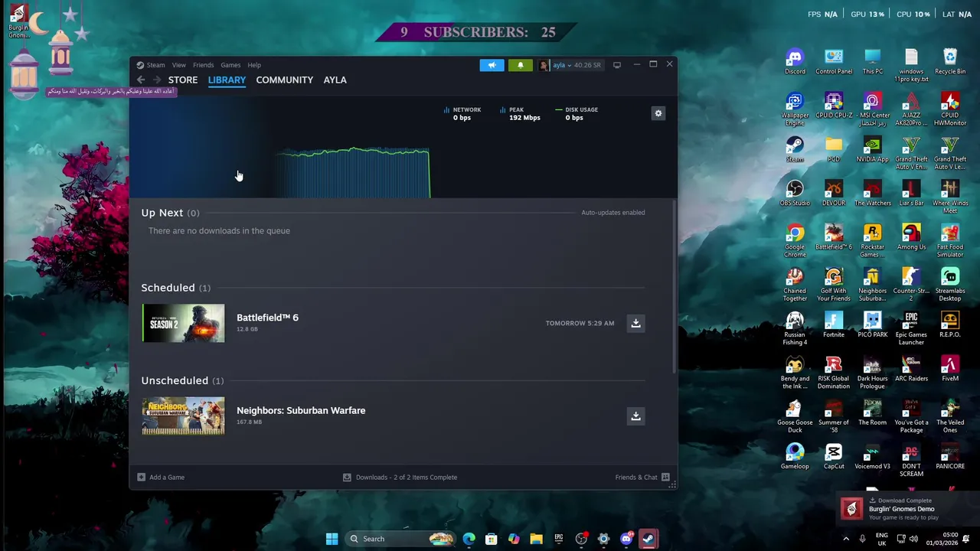Open Discord desktop shortcut
Image resolution: width=980 pixels, height=551 pixels.
(795, 62)
